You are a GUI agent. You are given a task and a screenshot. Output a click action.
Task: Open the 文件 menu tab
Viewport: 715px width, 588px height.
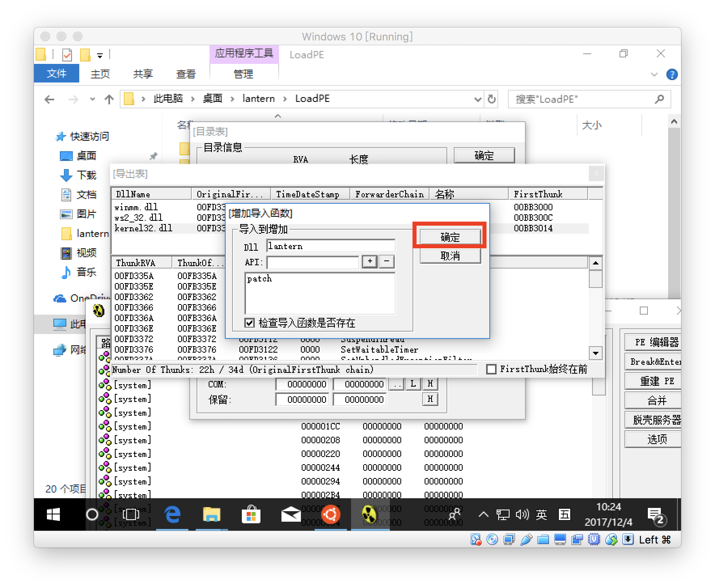pos(57,74)
